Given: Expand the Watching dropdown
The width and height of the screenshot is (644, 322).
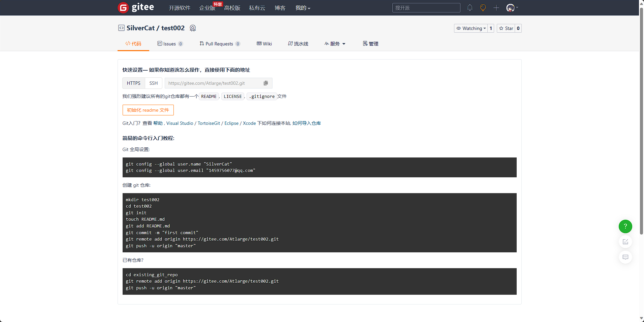Looking at the screenshot, I should pyautogui.click(x=471, y=28).
